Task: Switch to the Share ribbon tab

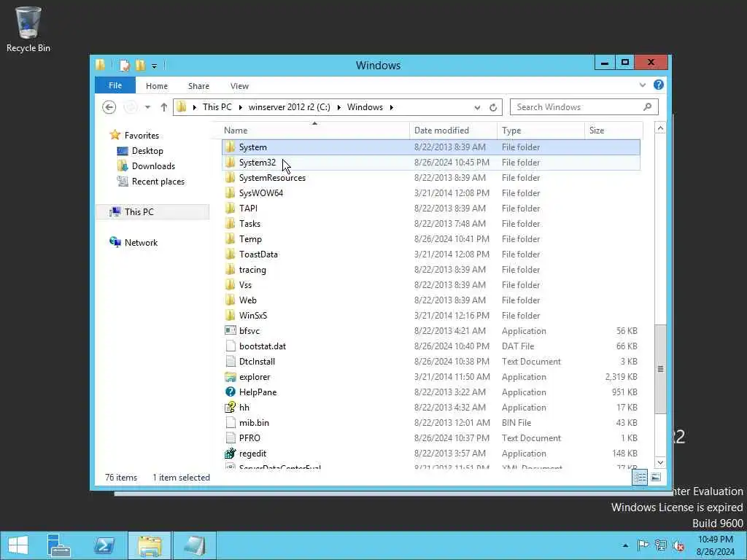Action: click(x=198, y=86)
